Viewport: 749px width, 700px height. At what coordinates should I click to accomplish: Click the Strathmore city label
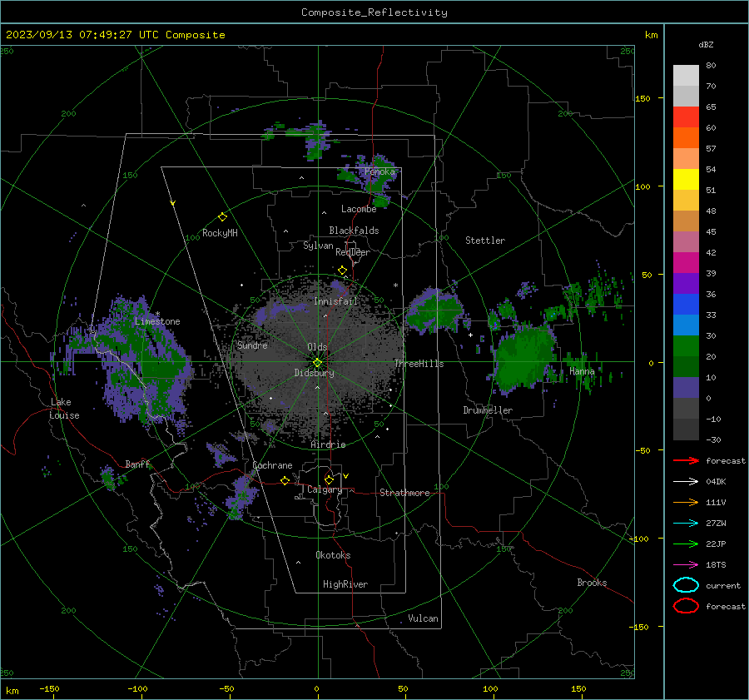click(404, 493)
